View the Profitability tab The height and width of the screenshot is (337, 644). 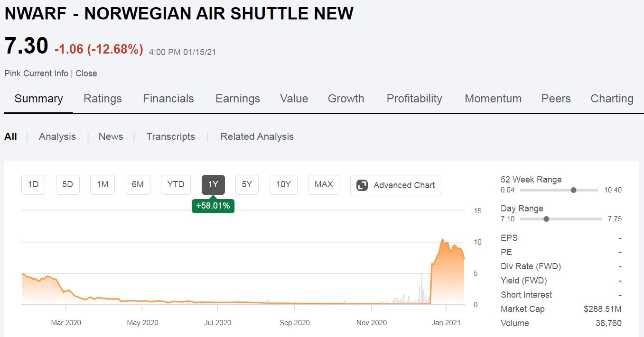414,99
